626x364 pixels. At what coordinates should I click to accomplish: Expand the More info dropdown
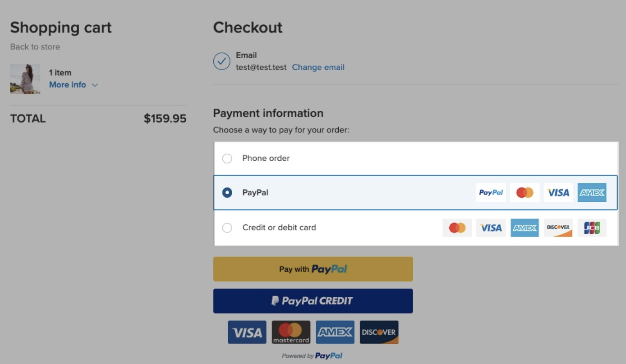coord(68,85)
